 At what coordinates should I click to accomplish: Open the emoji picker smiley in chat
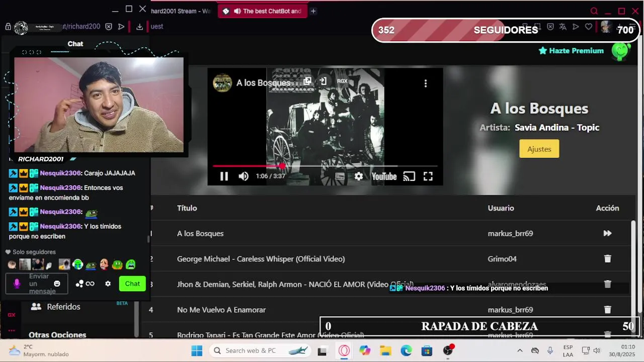point(57,284)
